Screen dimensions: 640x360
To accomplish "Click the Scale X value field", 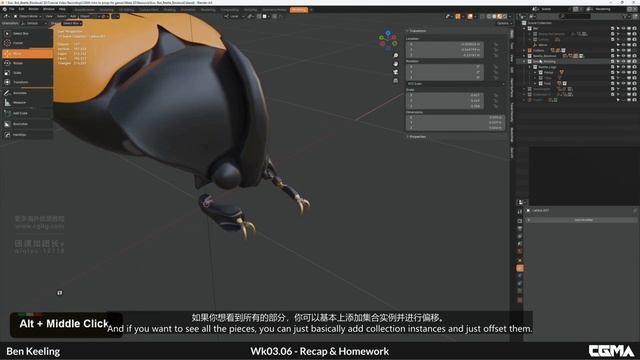I will click(x=445, y=95).
